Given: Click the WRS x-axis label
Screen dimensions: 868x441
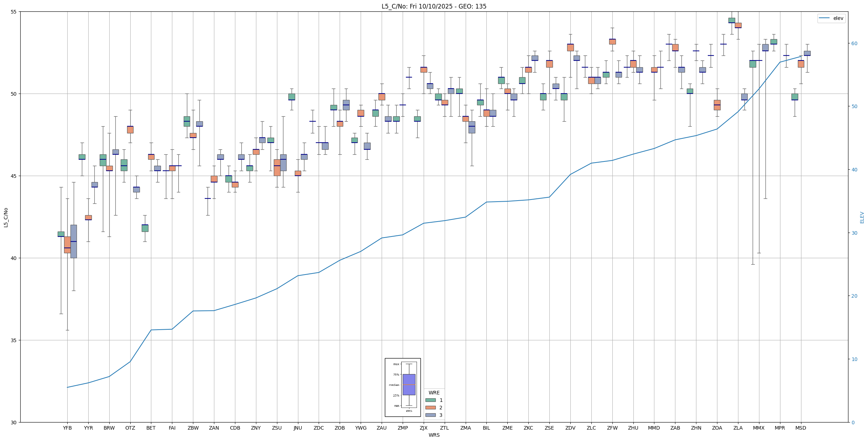Looking at the screenshot, I should coord(434,435).
